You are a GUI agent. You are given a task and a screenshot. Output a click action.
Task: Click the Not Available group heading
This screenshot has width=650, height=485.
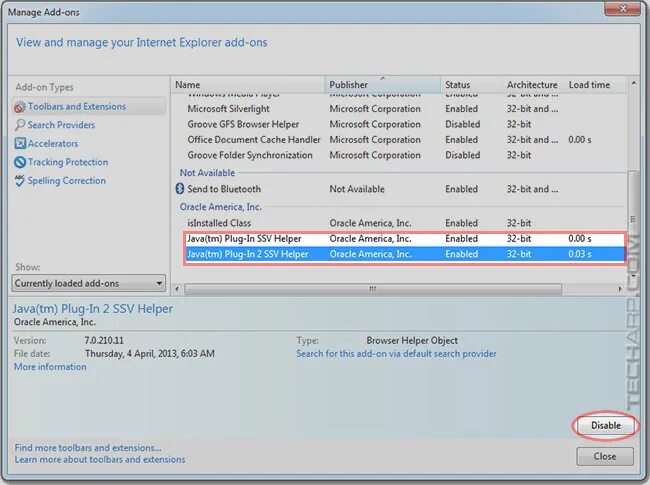pyautogui.click(x=207, y=173)
